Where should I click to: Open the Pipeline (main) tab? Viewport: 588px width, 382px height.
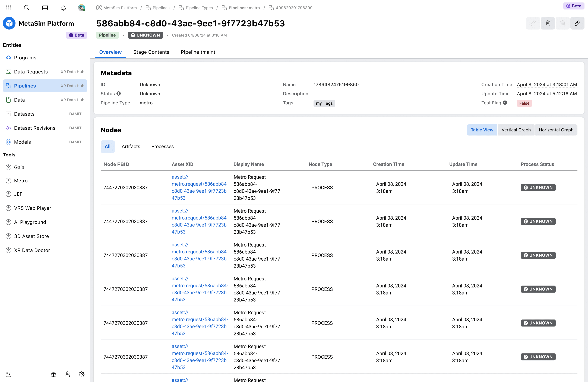pos(198,52)
